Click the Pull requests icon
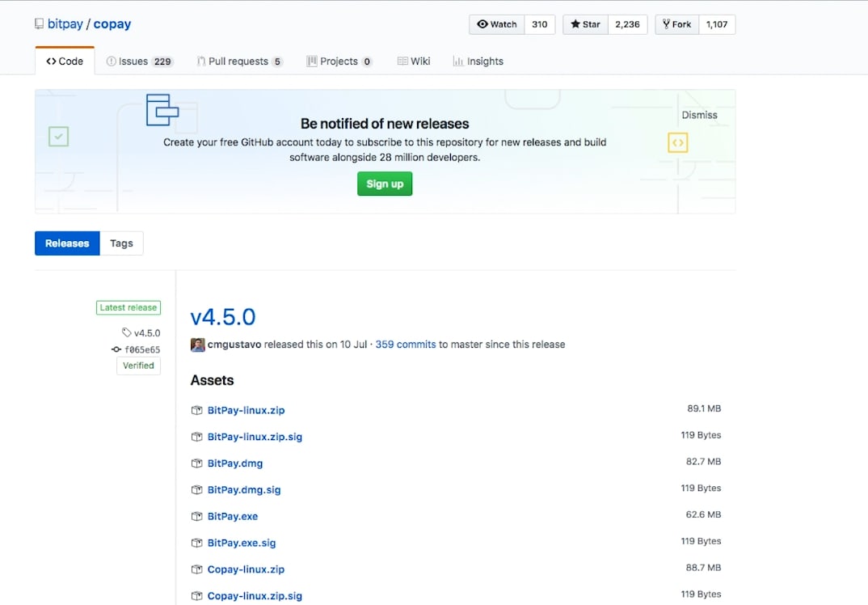This screenshot has height=605, width=868. point(201,61)
